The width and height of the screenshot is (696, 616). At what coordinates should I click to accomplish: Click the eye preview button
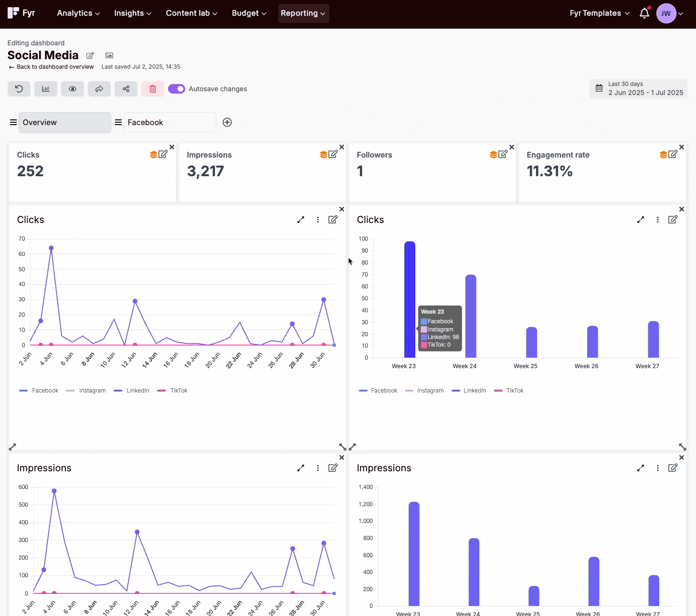(73, 89)
